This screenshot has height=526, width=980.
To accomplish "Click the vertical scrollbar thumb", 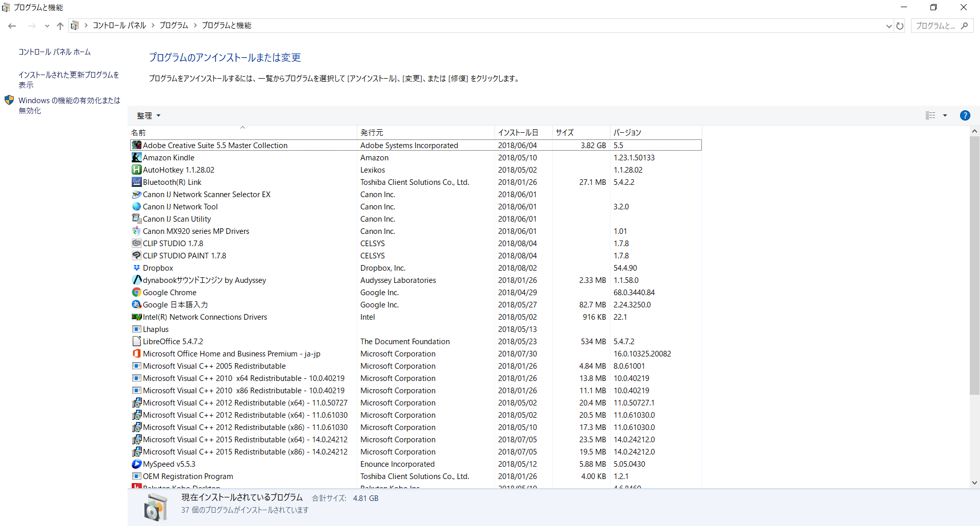I will [974, 266].
